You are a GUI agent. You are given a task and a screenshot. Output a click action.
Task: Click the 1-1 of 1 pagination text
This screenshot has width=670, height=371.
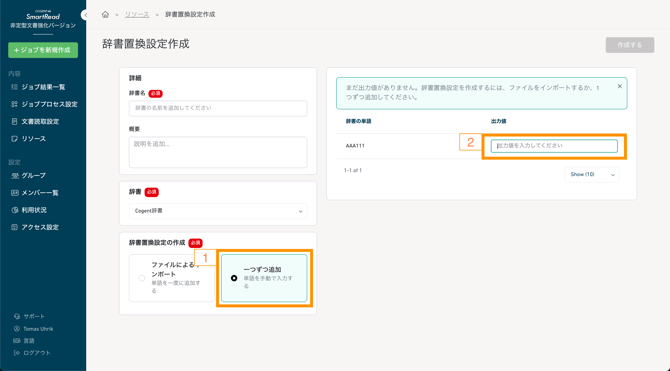pyautogui.click(x=353, y=171)
